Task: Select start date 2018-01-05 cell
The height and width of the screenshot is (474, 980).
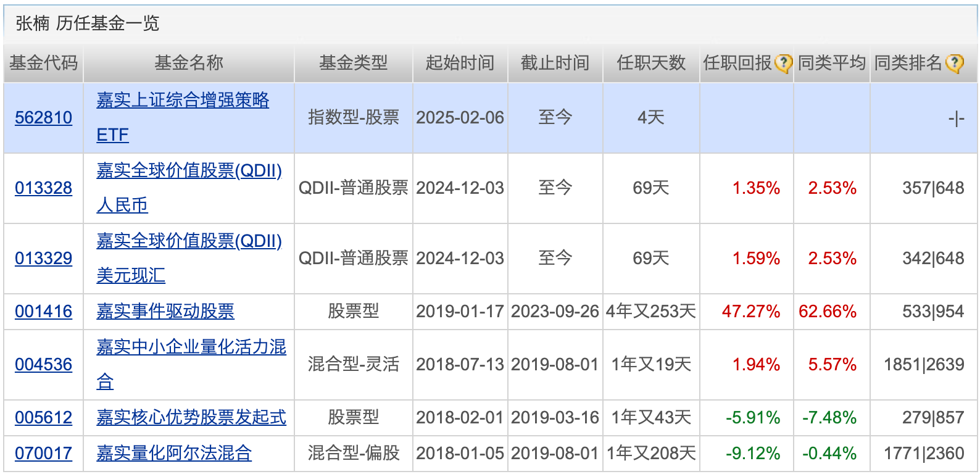Action: [460, 453]
